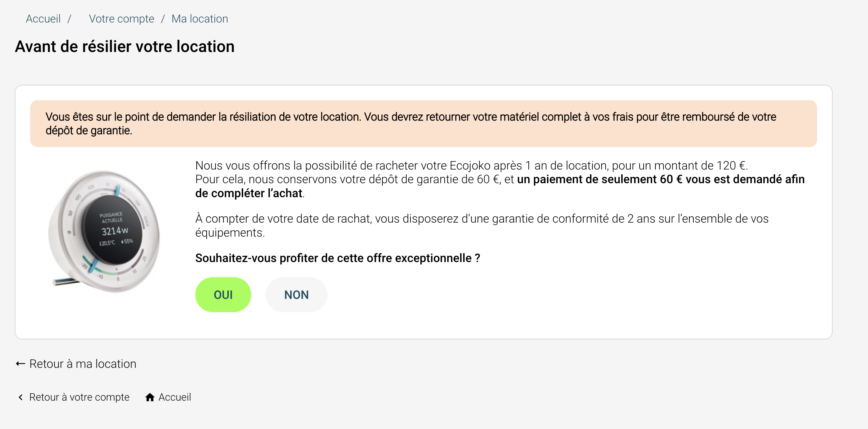Accept the buyback offer with OUI
The image size is (868, 429).
click(223, 295)
